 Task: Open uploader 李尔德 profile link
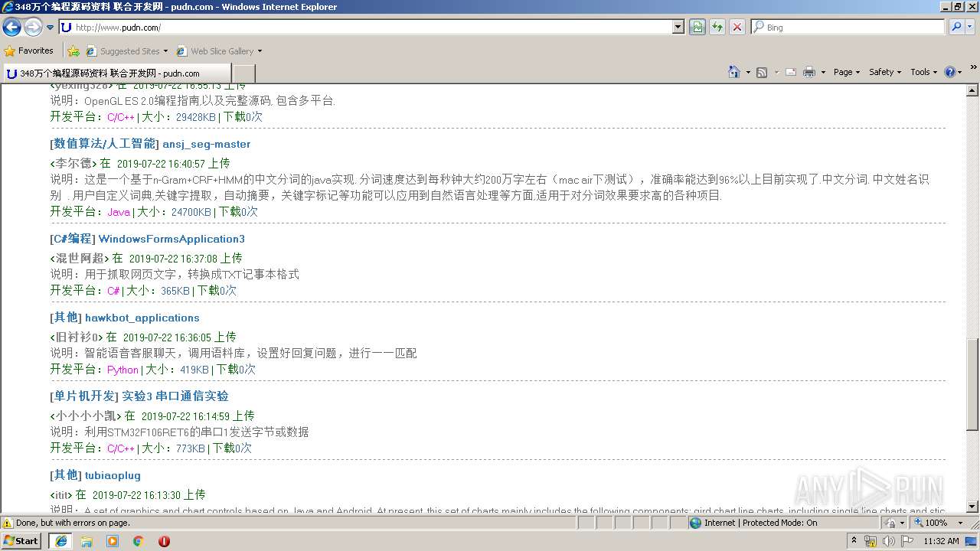(x=73, y=163)
